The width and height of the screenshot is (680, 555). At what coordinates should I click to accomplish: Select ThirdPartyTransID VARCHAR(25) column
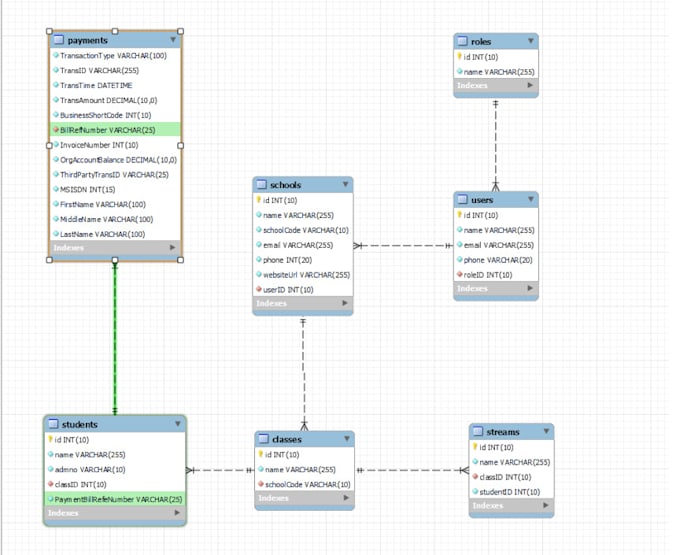coord(114,174)
